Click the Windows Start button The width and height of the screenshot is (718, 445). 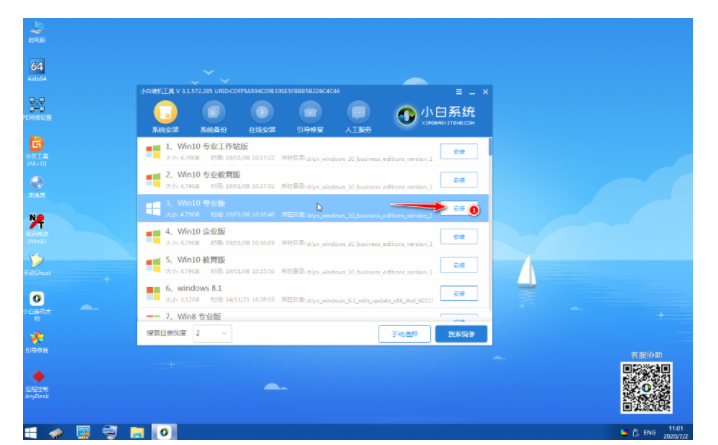(x=31, y=432)
